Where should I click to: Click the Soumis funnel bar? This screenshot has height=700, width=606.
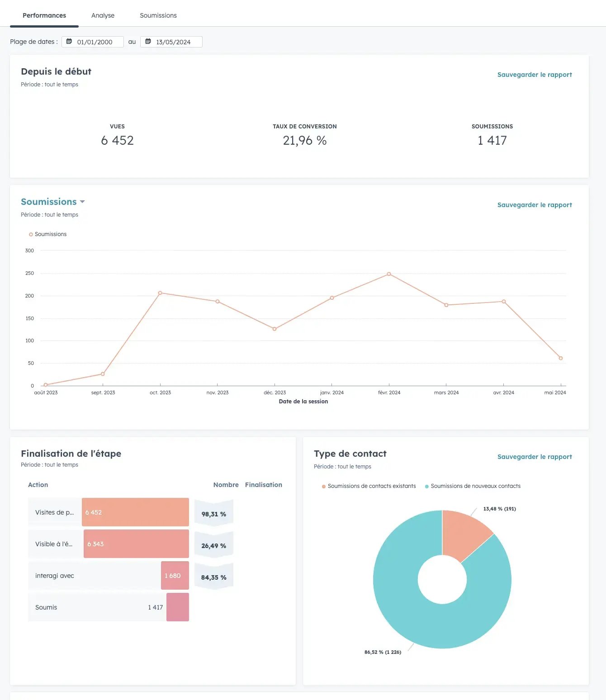point(178,607)
